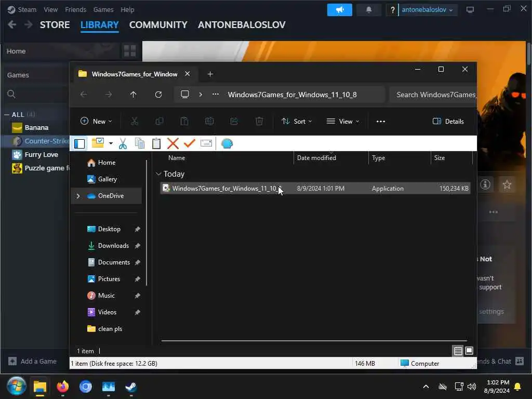The width and height of the screenshot is (532, 399).
Task: Open the Sort dropdown menu
Action: click(x=297, y=122)
